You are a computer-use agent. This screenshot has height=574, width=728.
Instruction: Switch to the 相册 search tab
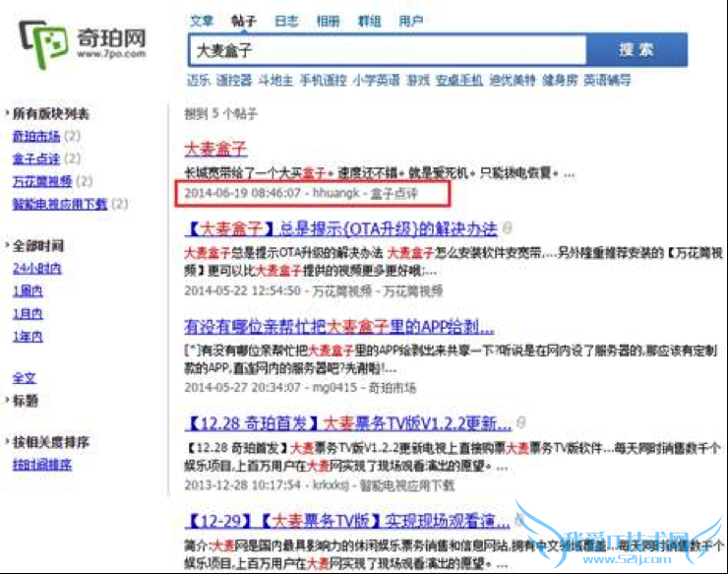tap(328, 21)
